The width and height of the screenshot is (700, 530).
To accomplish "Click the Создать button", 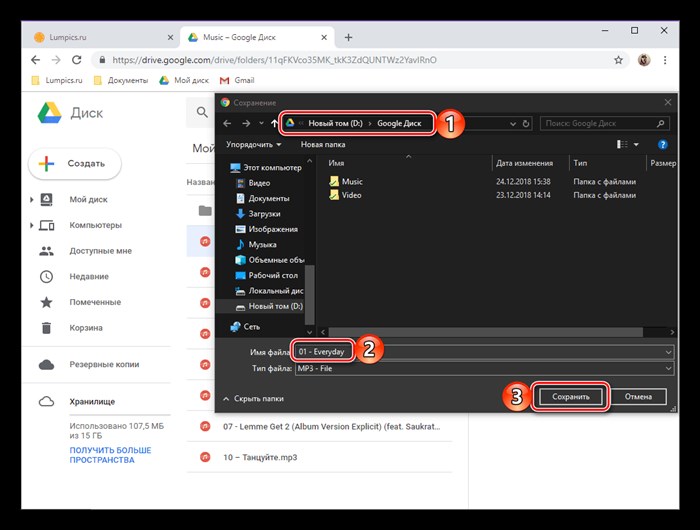I will [x=75, y=164].
